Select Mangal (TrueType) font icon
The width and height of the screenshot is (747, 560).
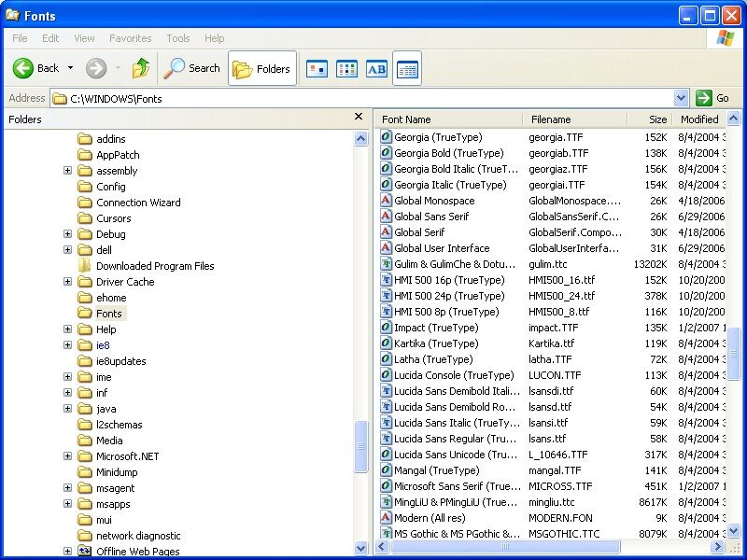[x=386, y=470]
